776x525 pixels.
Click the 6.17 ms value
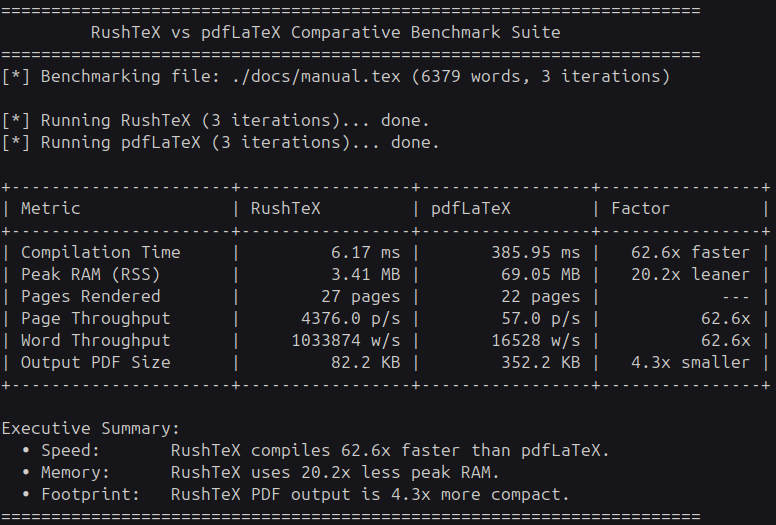[365, 253]
